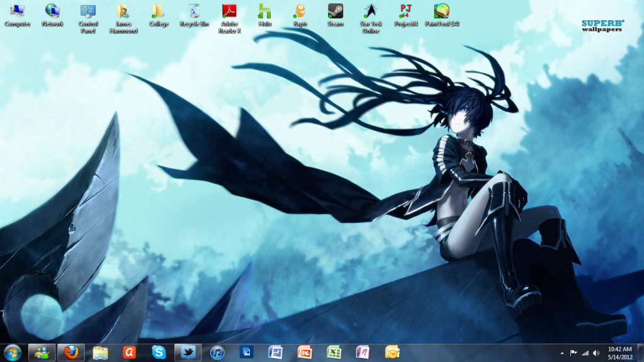
Task: Select the Recycle Bin icon
Action: click(x=194, y=15)
